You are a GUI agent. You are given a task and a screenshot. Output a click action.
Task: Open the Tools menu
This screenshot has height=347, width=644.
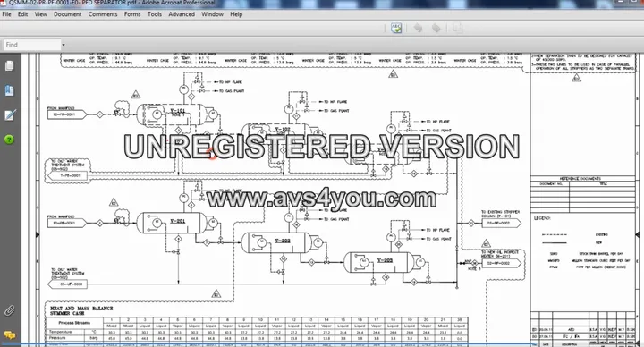155,14
